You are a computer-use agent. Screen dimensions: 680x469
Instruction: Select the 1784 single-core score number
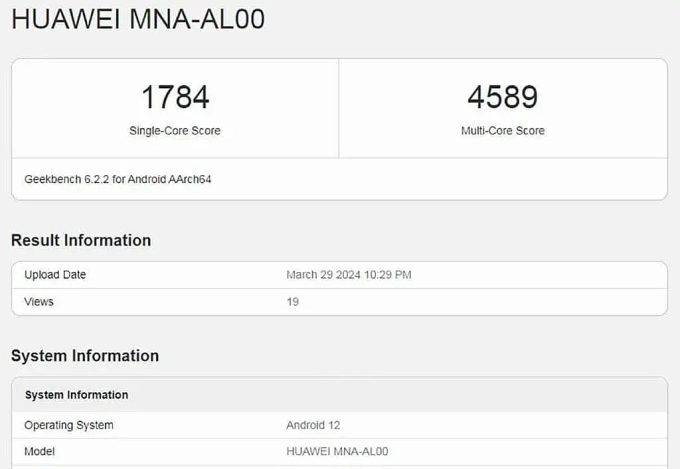point(175,97)
